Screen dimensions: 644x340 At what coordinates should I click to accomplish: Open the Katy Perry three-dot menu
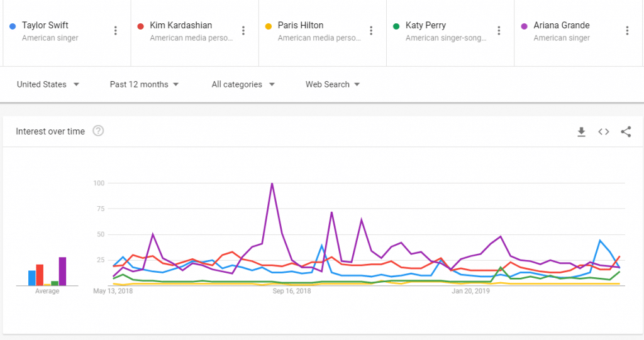[499, 31]
